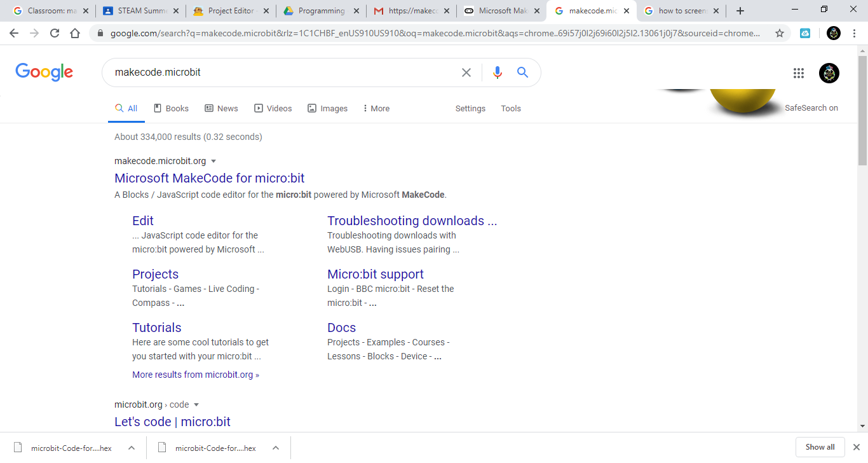Expand the makecode.microbit.org result options arrow

pos(214,162)
